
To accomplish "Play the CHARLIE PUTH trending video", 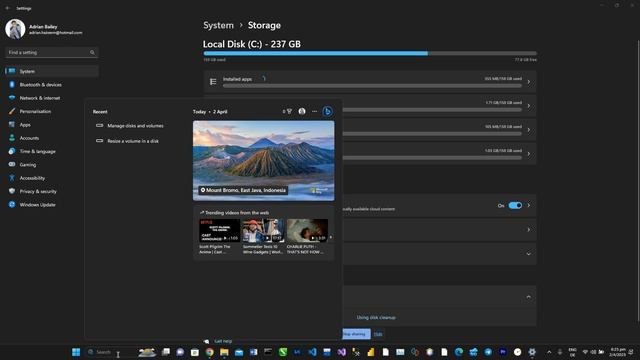I will pos(307,231).
